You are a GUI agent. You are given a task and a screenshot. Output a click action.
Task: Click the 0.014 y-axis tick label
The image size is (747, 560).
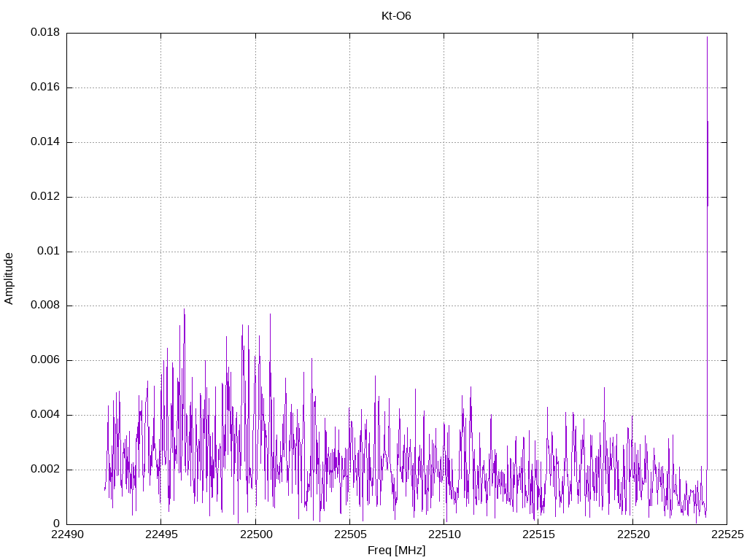[x=44, y=142]
